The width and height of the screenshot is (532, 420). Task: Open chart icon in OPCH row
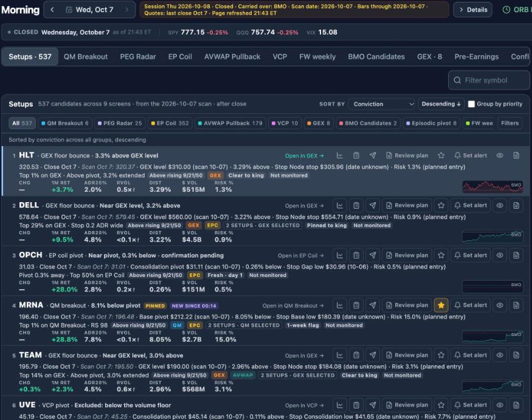tap(340, 256)
